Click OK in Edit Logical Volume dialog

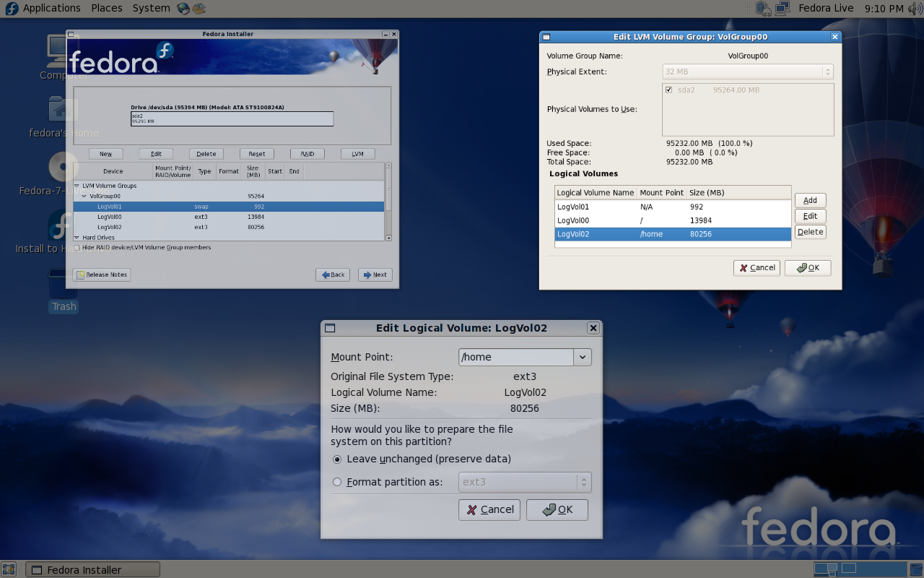(x=557, y=509)
